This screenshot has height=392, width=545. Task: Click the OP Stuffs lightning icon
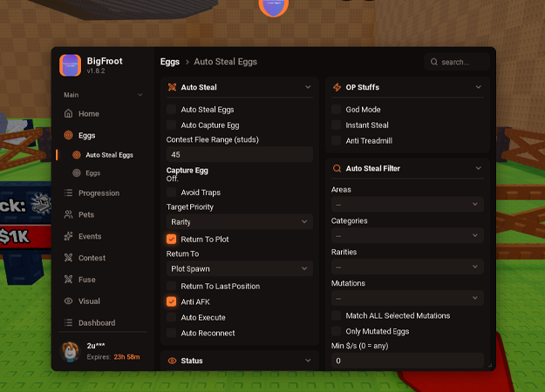pyautogui.click(x=337, y=87)
